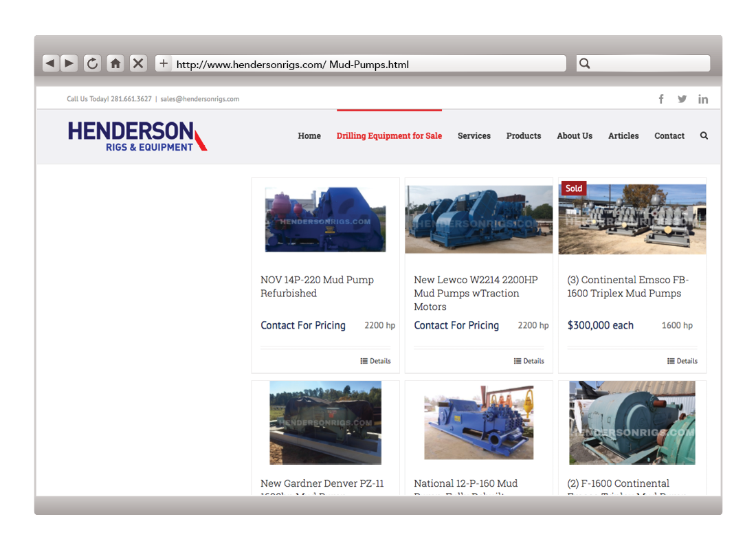Open site search in navigation bar

click(704, 135)
